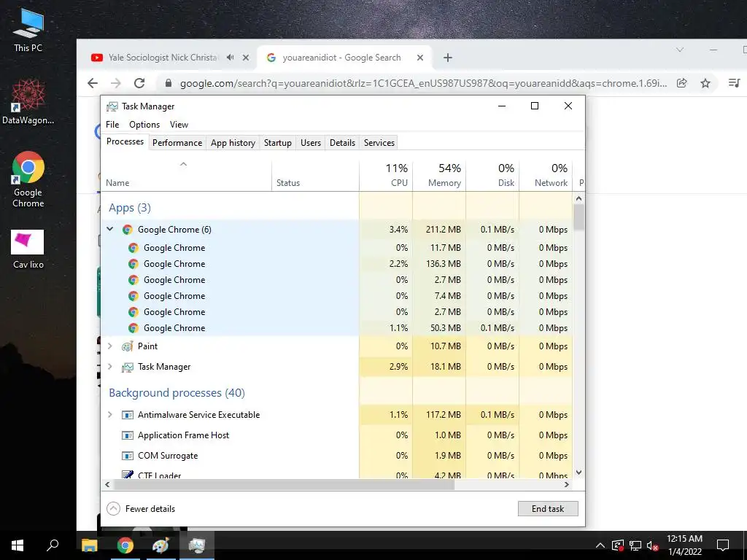Select the Application Frame Host process
Viewport: 747px width, 560px height.
coord(336,435)
